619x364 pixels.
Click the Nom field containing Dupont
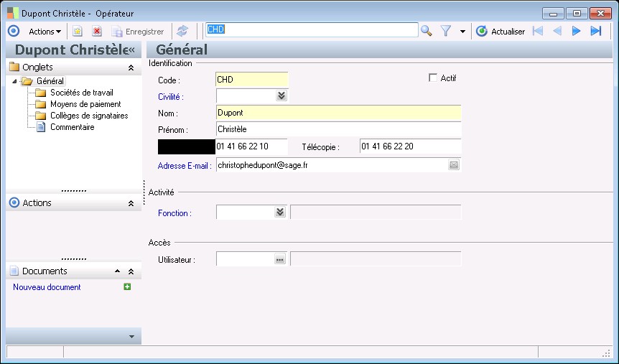(x=338, y=113)
